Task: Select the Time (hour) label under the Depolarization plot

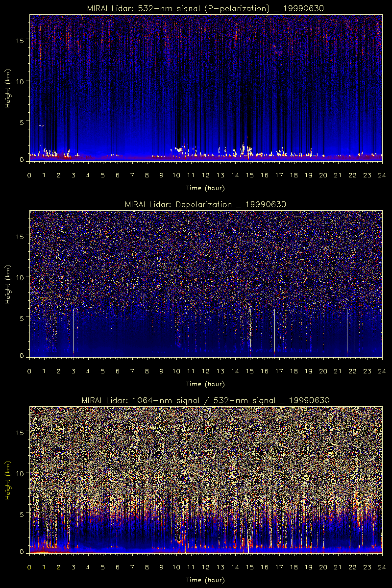Action: click(205, 384)
